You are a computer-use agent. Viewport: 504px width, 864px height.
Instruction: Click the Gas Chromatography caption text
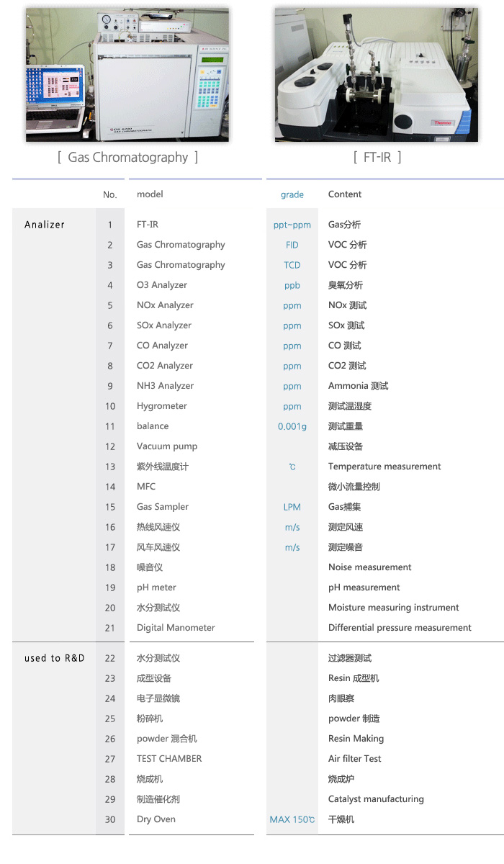(127, 157)
